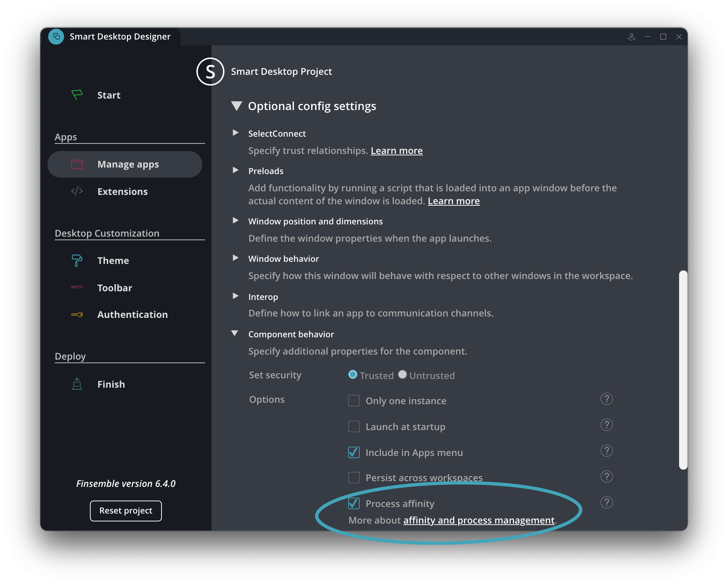The image size is (728, 584).
Task: Click the Options label
Action: [267, 400]
